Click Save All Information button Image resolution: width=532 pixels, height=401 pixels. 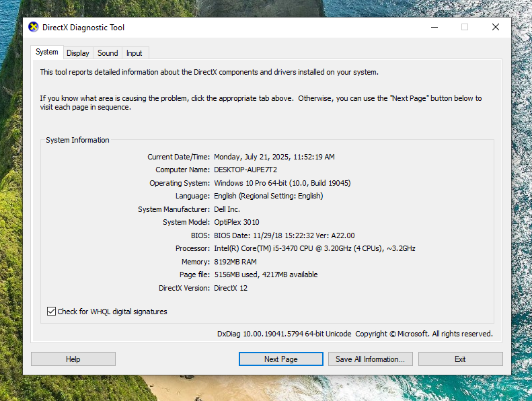(370, 359)
